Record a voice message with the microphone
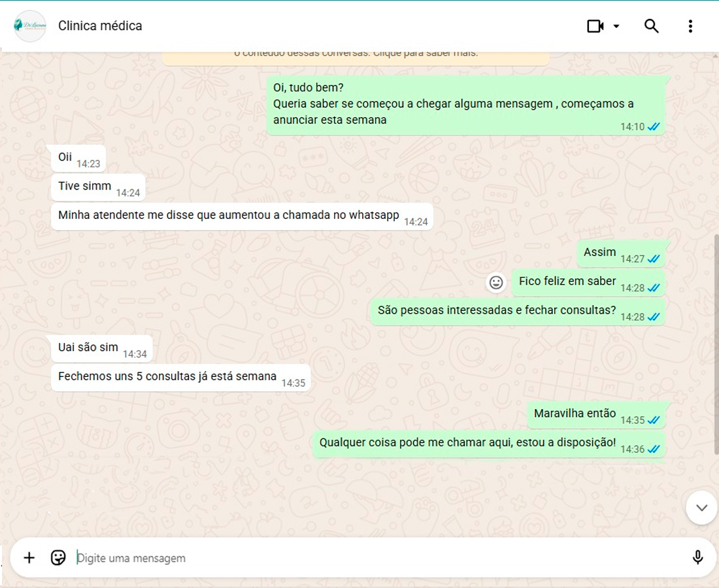 click(x=697, y=557)
